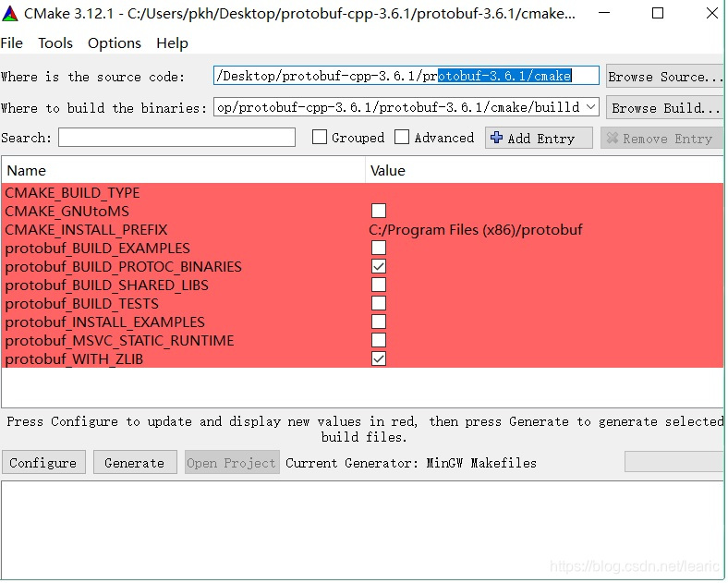Viewport: 728px width, 583px height.
Task: Click the Browse Build button
Action: (x=664, y=108)
